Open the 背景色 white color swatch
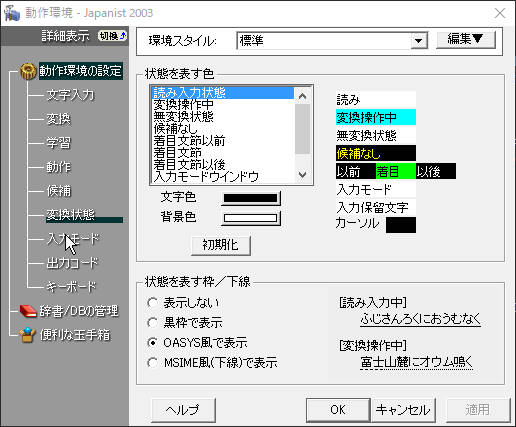516x427 pixels. click(x=251, y=218)
